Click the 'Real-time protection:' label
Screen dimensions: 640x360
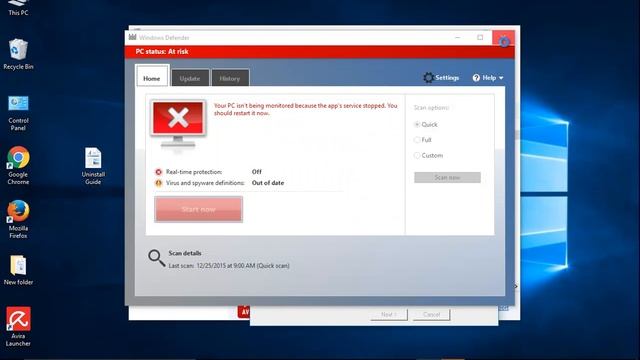194,172
